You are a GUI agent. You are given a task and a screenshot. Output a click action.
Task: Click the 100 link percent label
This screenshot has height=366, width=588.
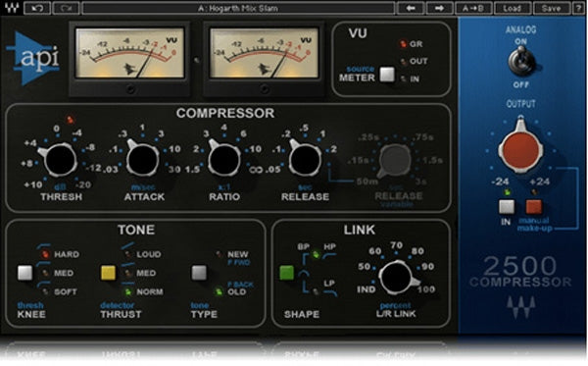click(426, 289)
